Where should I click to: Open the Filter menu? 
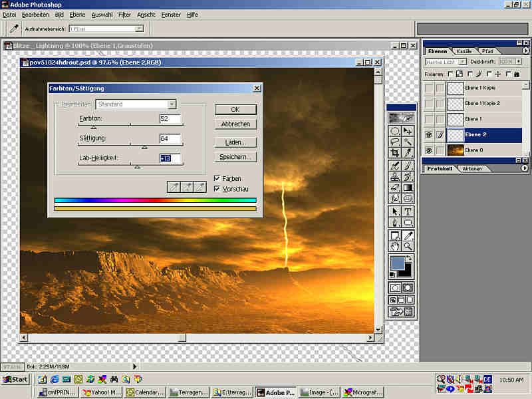(124, 14)
